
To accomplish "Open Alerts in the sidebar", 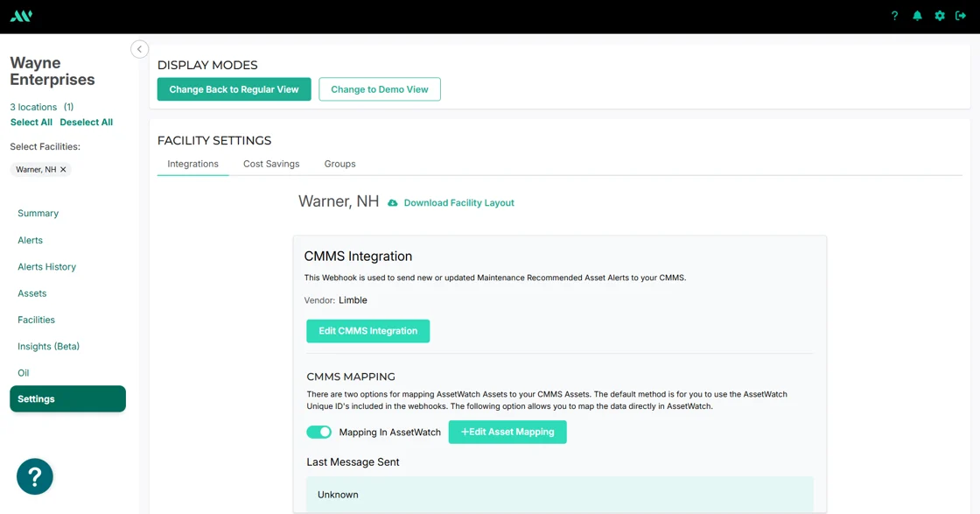I will tap(30, 240).
